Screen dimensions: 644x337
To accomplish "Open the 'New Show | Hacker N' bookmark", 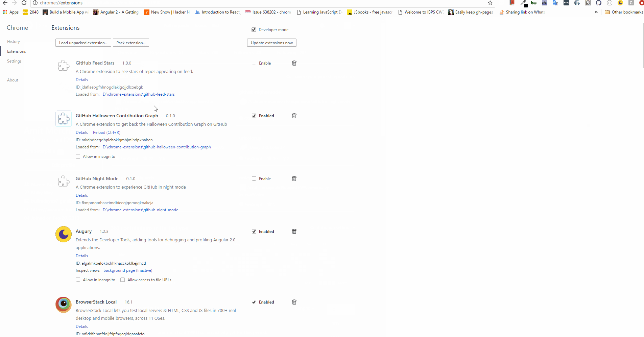I will click(167, 12).
